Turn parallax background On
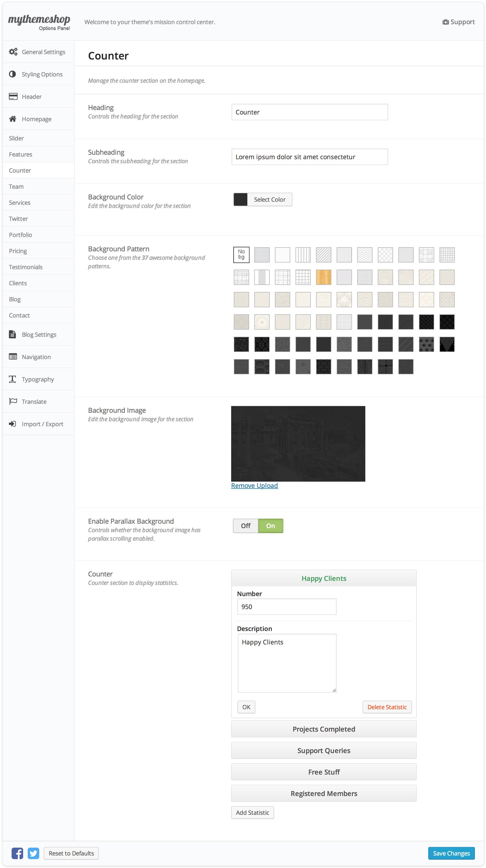Image resolution: width=486 pixels, height=868 pixels. (x=270, y=526)
